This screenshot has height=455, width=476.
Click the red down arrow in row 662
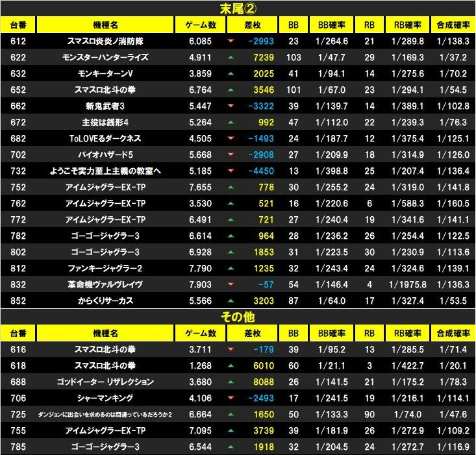pyautogui.click(x=231, y=106)
